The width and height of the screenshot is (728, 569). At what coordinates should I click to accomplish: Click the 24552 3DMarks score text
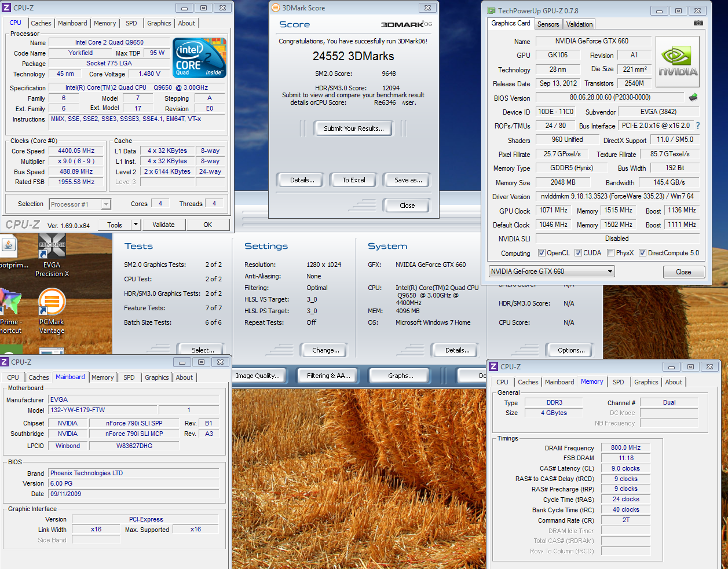[353, 56]
